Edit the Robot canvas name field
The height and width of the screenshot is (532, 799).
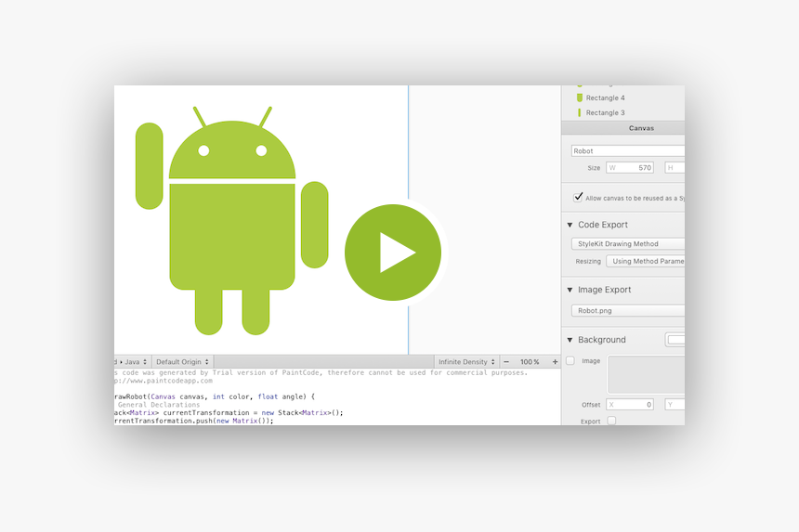coord(628,150)
